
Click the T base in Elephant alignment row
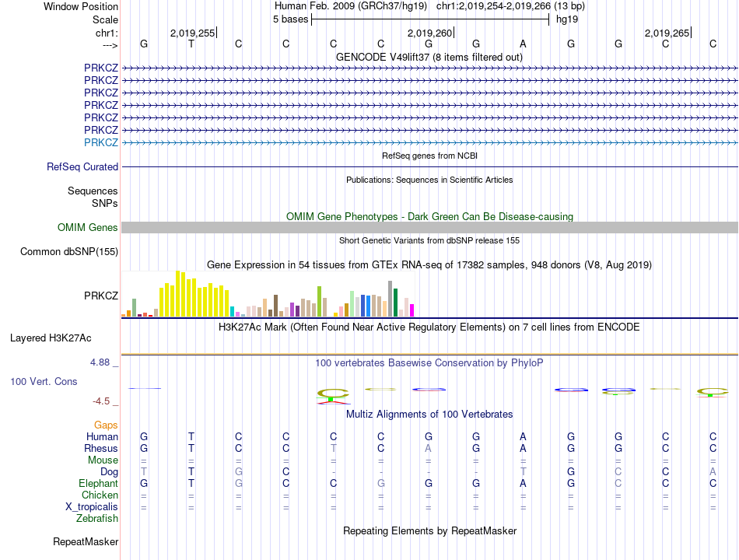pyautogui.click(x=191, y=483)
